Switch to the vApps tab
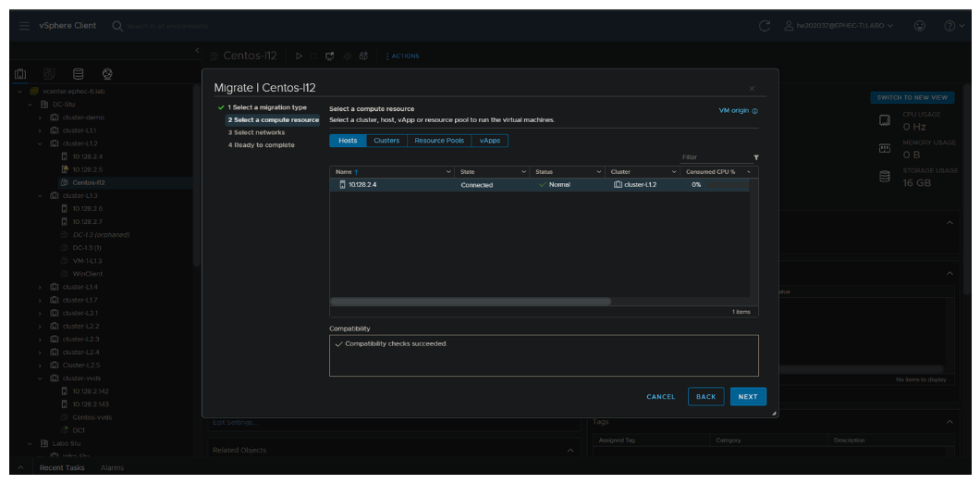 pyautogui.click(x=489, y=141)
